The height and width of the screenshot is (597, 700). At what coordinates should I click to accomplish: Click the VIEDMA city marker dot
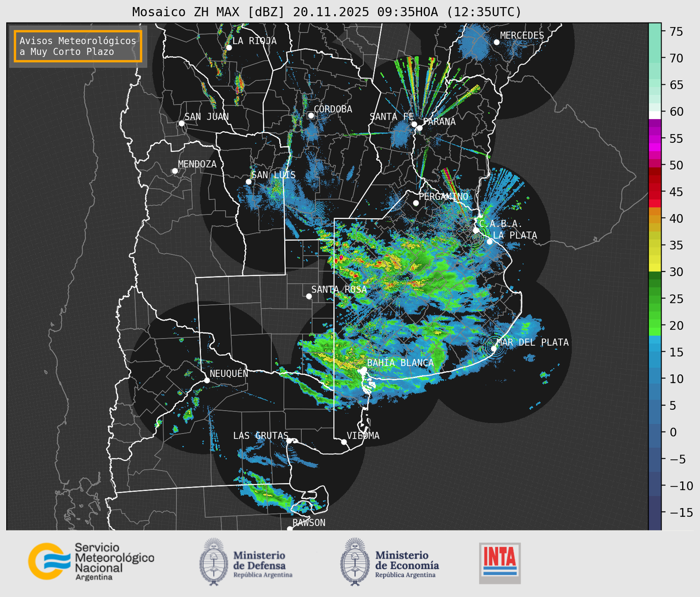pos(344,442)
